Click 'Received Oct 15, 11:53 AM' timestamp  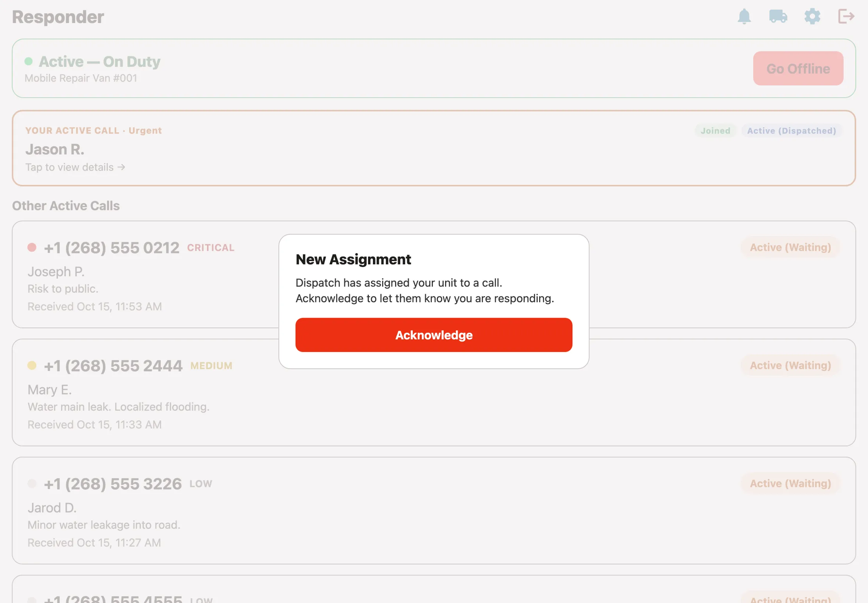tap(95, 306)
